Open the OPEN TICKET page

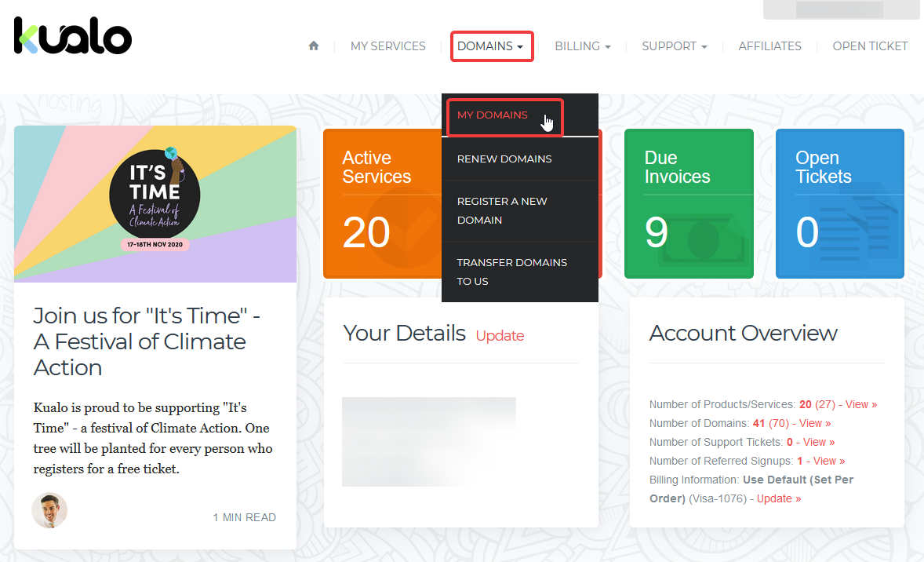(870, 46)
